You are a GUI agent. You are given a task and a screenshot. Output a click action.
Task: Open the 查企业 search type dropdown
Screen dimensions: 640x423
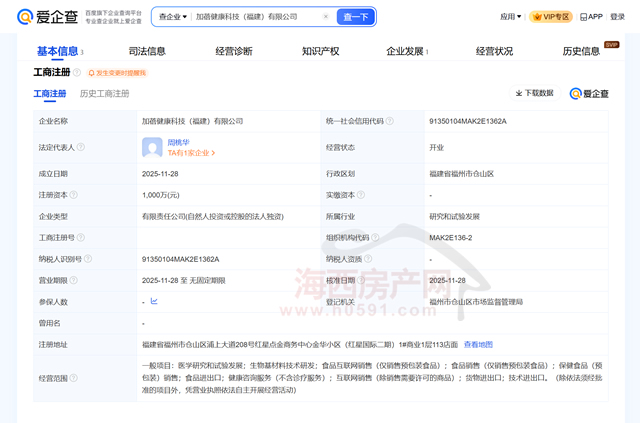point(172,17)
